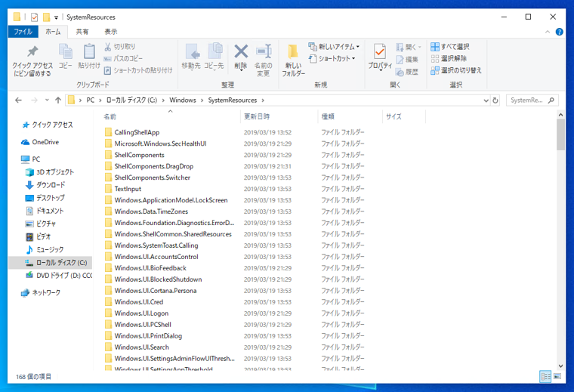Click the Paste (貼り付け) clipboard icon
Viewport: 574px width, 392px height.
click(x=89, y=51)
